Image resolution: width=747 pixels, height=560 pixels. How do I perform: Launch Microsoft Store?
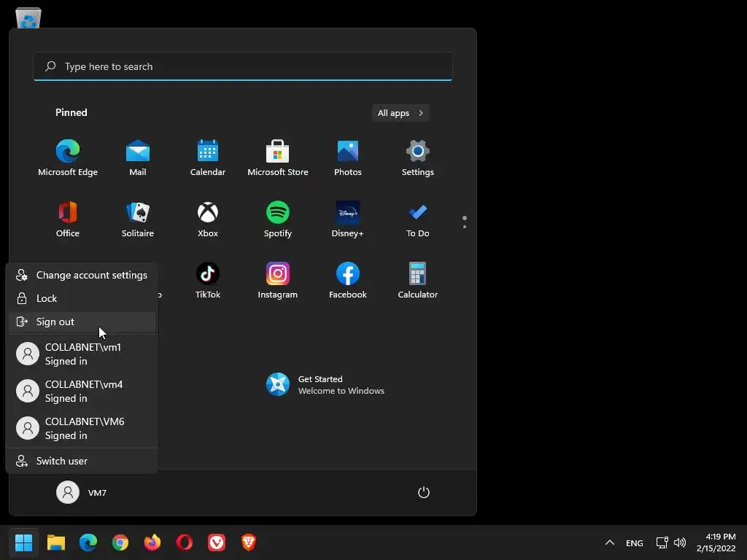click(278, 157)
